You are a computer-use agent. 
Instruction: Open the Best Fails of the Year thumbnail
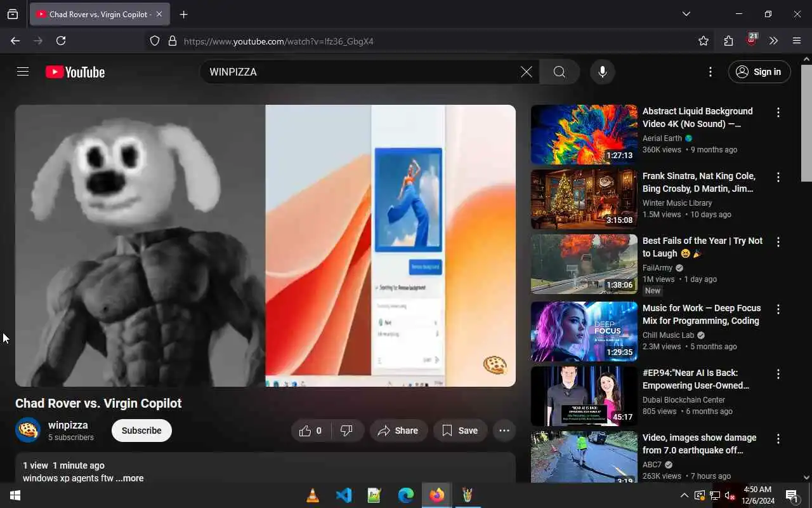click(584, 264)
